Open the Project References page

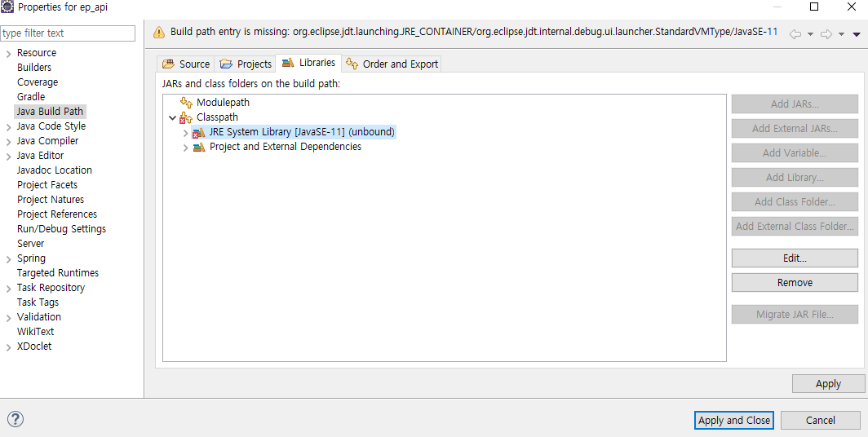[x=57, y=214]
